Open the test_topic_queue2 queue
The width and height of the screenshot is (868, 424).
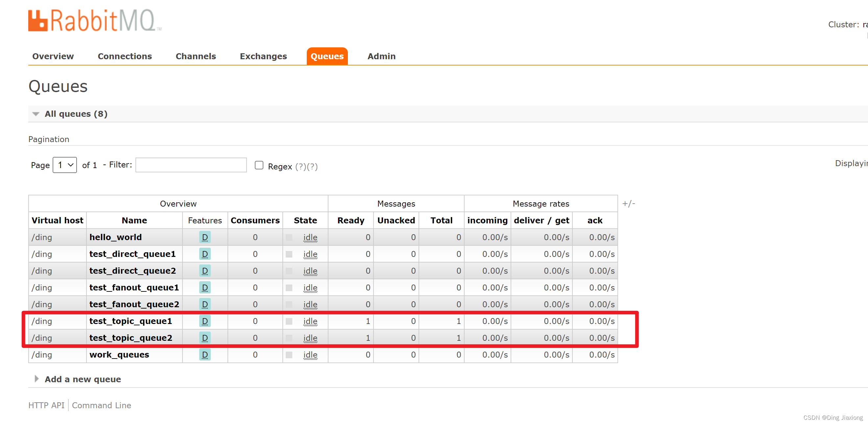tap(131, 338)
